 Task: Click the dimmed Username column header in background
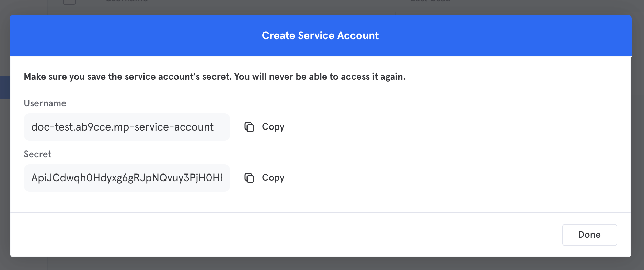click(127, 1)
